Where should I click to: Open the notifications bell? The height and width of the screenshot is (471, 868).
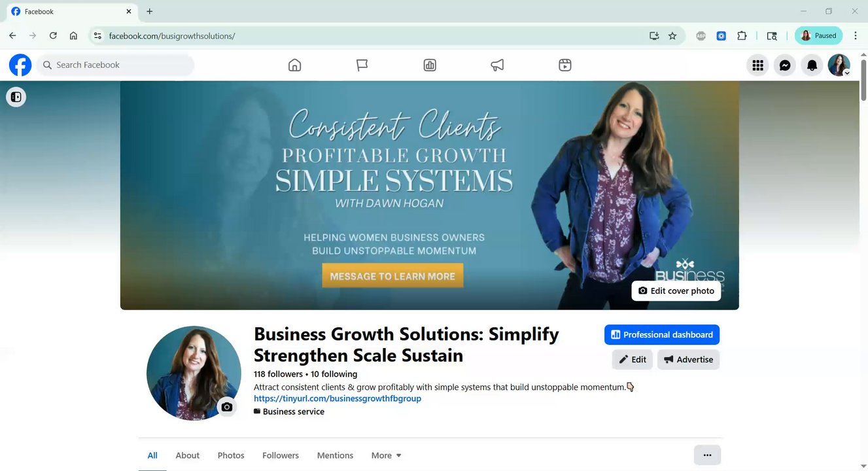pyautogui.click(x=812, y=65)
